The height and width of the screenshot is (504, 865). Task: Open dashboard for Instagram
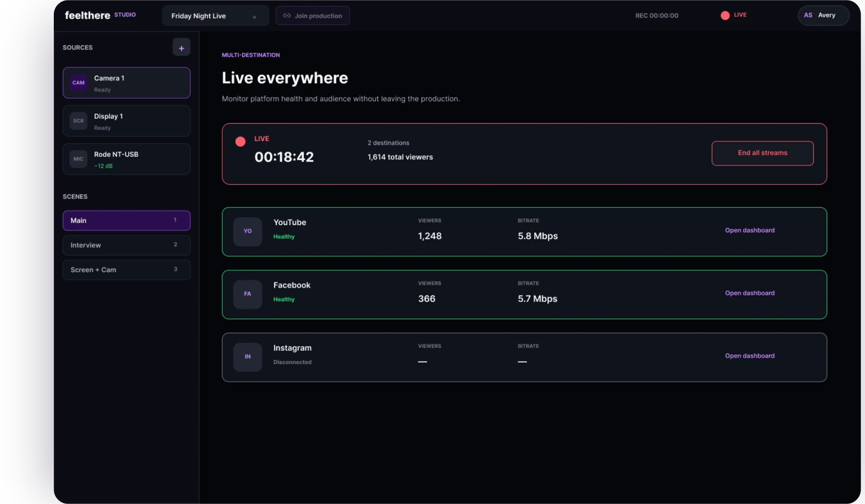[x=750, y=356]
